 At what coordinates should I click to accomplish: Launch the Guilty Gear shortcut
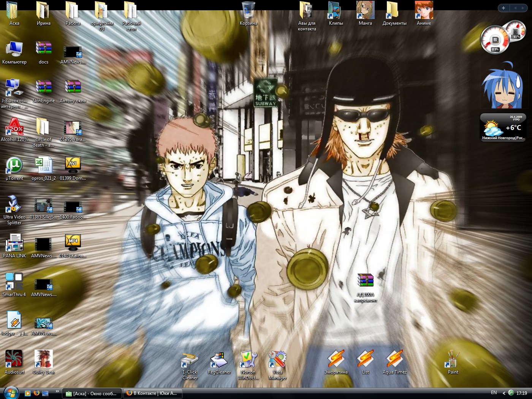pyautogui.click(x=43, y=359)
